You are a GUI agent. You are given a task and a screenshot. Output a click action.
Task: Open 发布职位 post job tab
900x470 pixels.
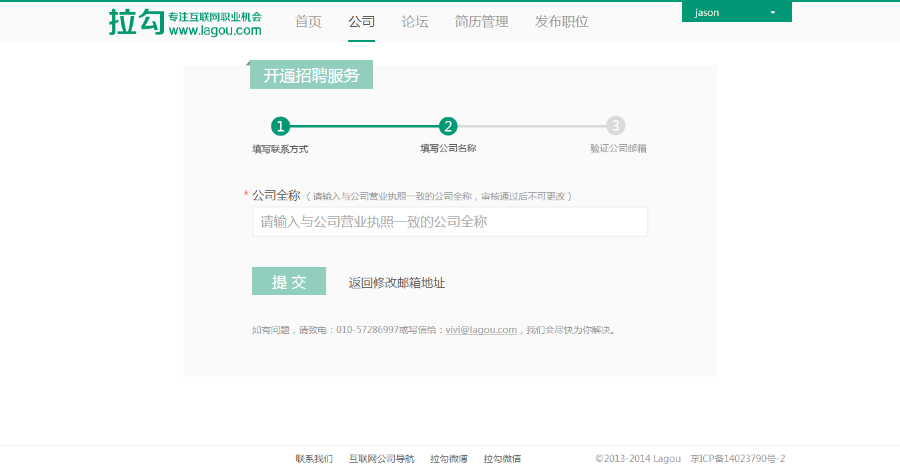(x=562, y=22)
